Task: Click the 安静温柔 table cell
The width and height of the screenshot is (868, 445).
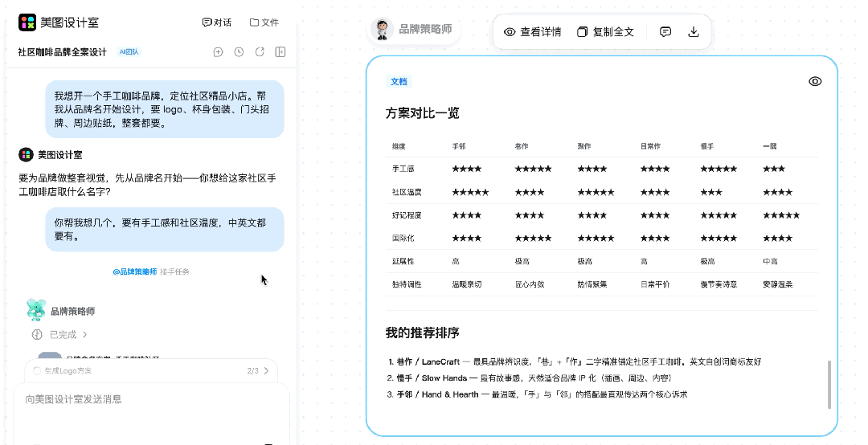Action: pos(778,284)
